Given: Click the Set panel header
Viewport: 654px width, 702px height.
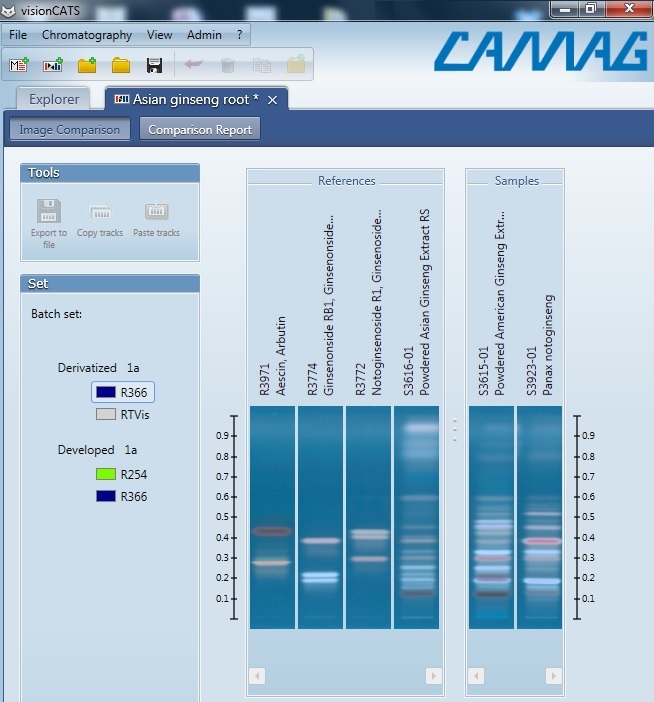Looking at the screenshot, I should (x=110, y=284).
